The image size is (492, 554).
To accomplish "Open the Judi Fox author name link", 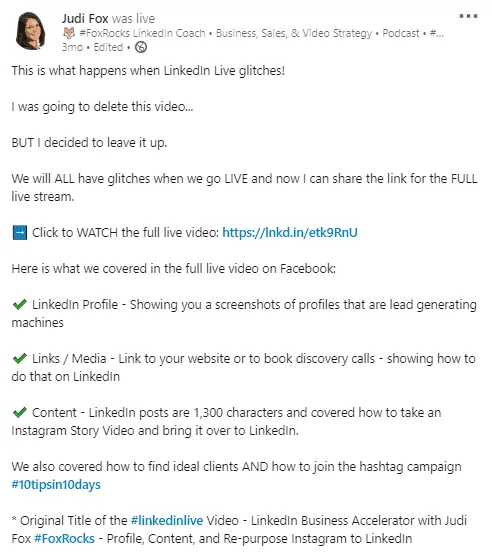I will click(85, 18).
